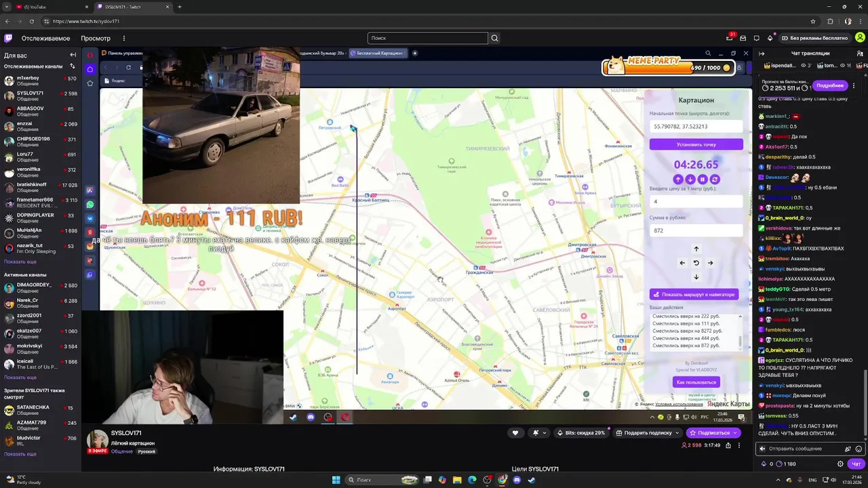Screen dimensions: 868x488
Task: Open the Twitch home logo
Action: pyautogui.click(x=8, y=38)
